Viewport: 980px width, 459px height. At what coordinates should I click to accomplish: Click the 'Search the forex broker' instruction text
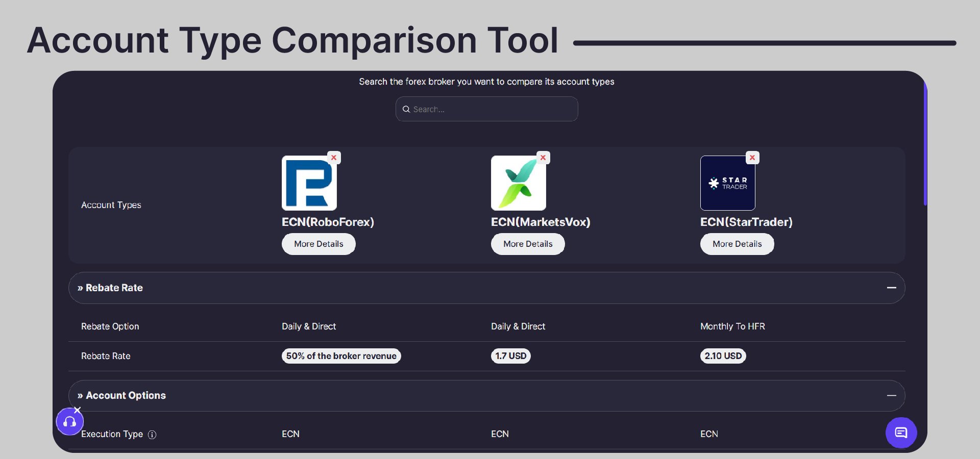click(486, 82)
